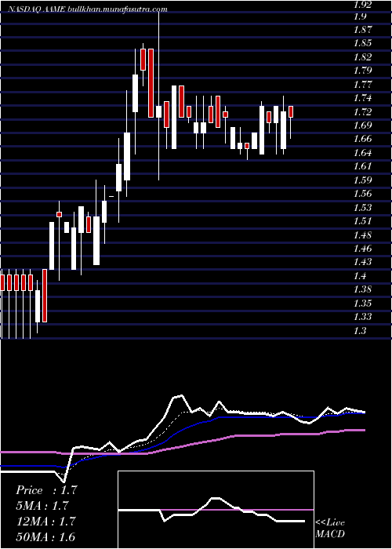The image size is (392, 549).
Task: Click the candle with wick reaching 1.92
Action: pos(158,95)
